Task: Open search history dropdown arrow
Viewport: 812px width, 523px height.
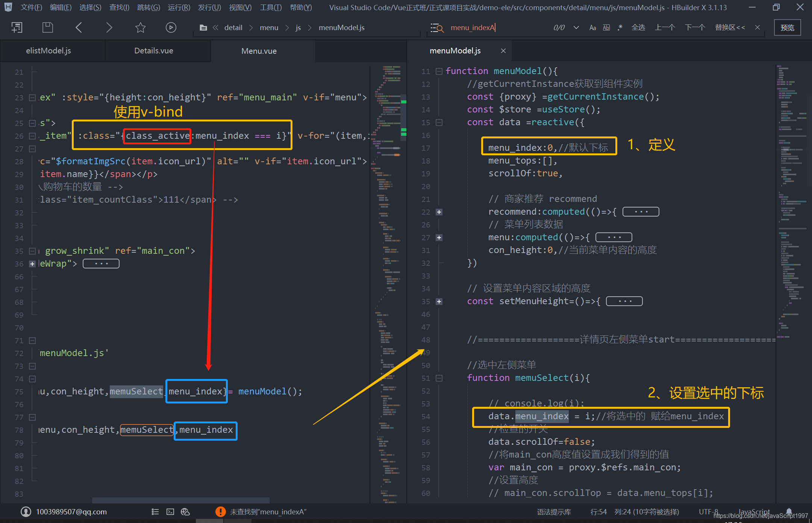Action: 576,27
